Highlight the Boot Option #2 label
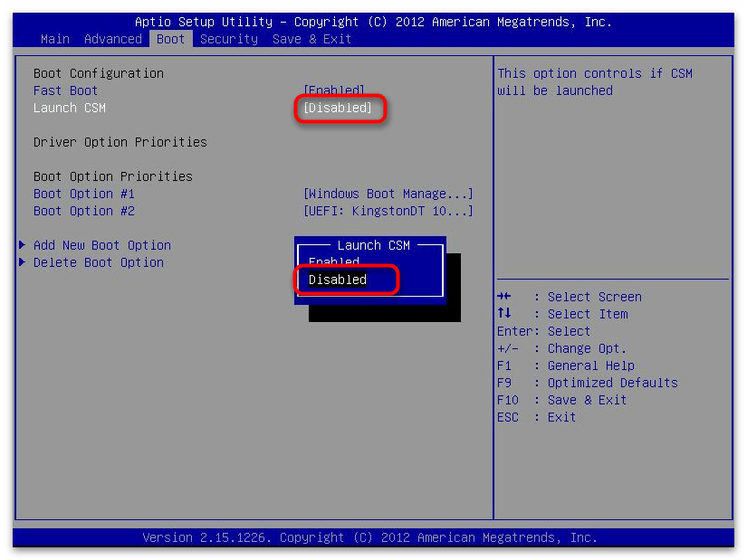The image size is (747, 560). point(84,211)
